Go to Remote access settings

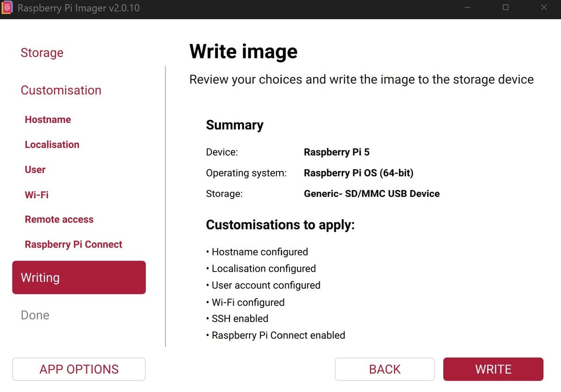[59, 220]
